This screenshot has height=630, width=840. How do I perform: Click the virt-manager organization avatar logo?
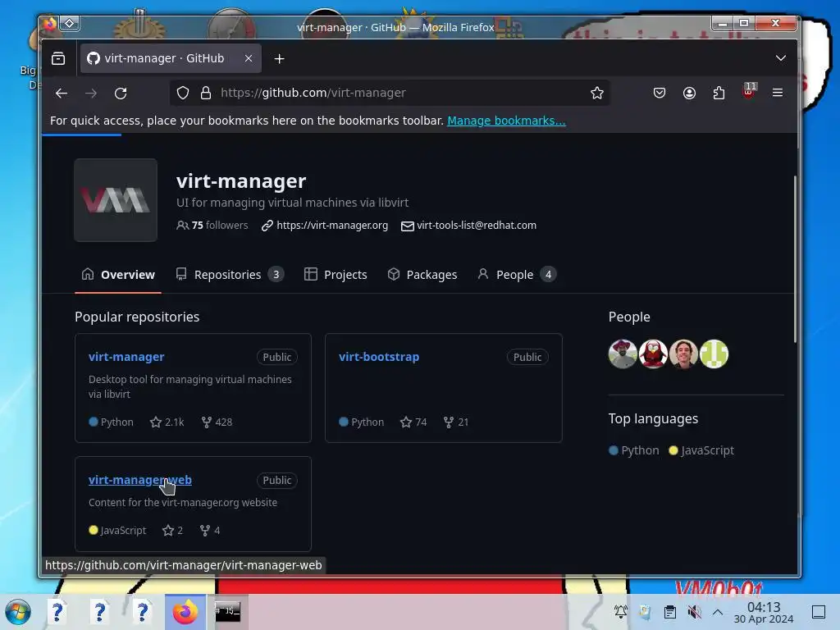(x=116, y=200)
